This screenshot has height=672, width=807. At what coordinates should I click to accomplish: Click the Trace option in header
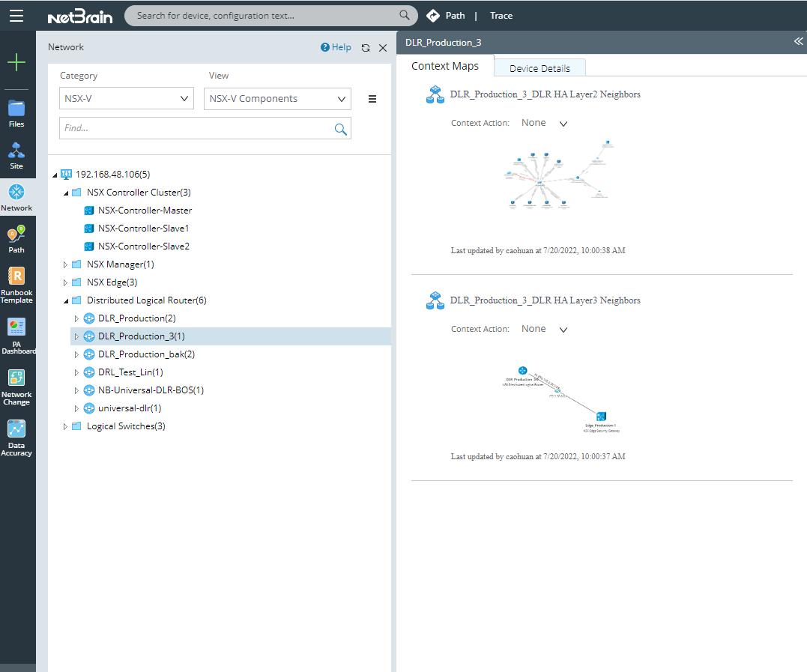(501, 16)
